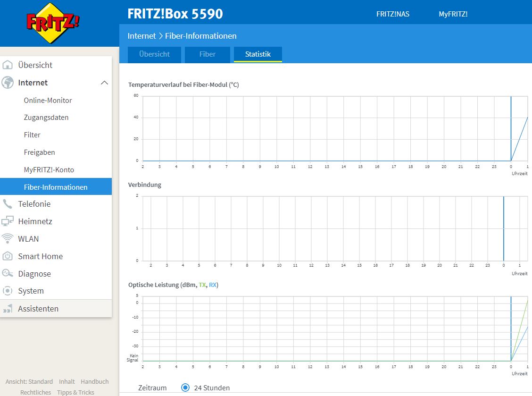
Task: Switch to the Übersicht tab
Action: 154,54
